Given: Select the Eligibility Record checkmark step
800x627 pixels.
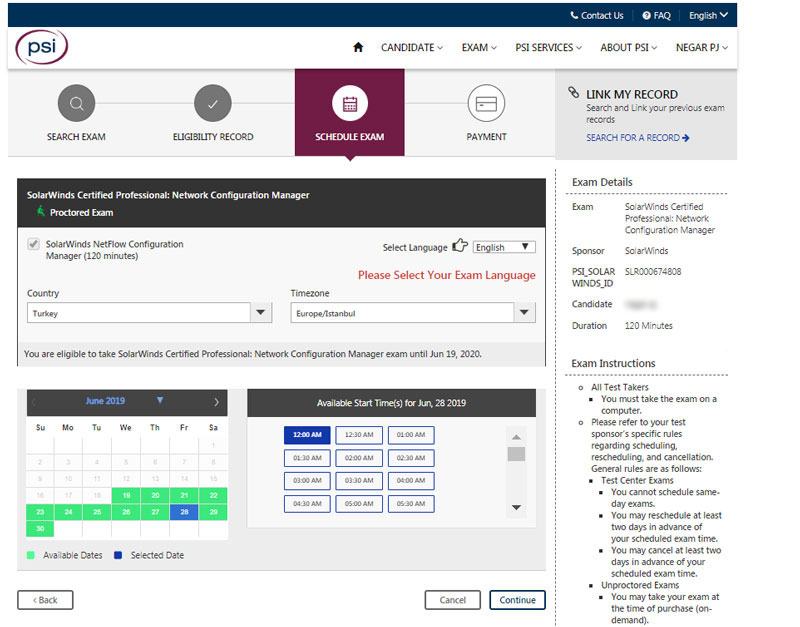Looking at the screenshot, I should (x=213, y=103).
